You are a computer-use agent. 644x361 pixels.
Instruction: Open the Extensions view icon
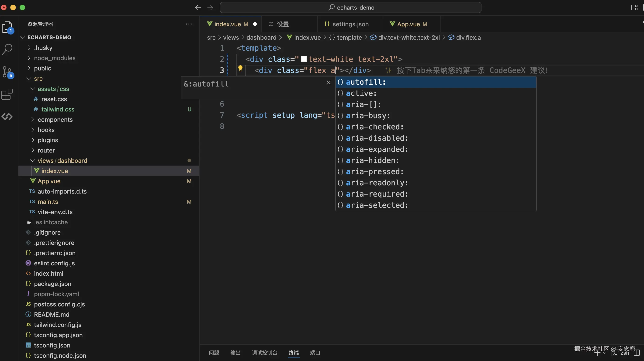7,94
